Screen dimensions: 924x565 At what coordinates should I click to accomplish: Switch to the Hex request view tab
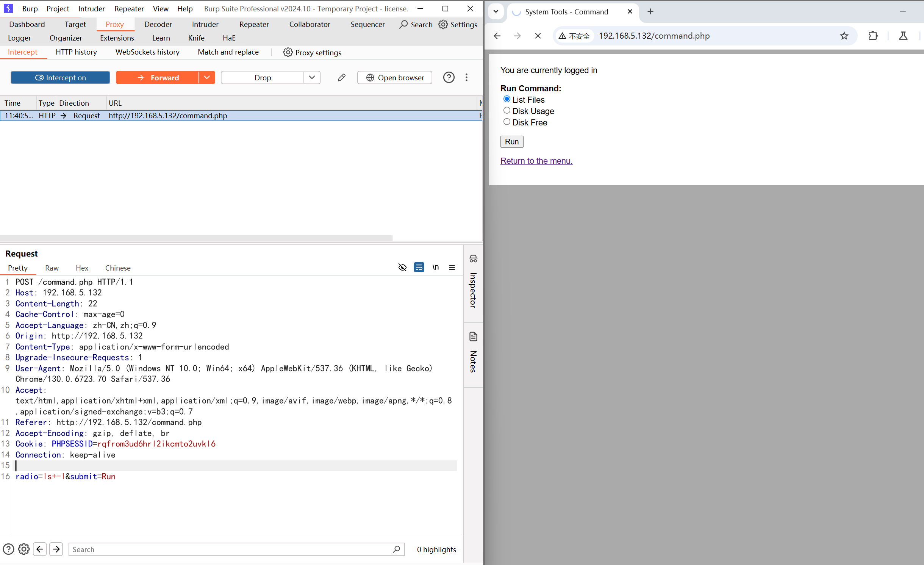[82, 268]
